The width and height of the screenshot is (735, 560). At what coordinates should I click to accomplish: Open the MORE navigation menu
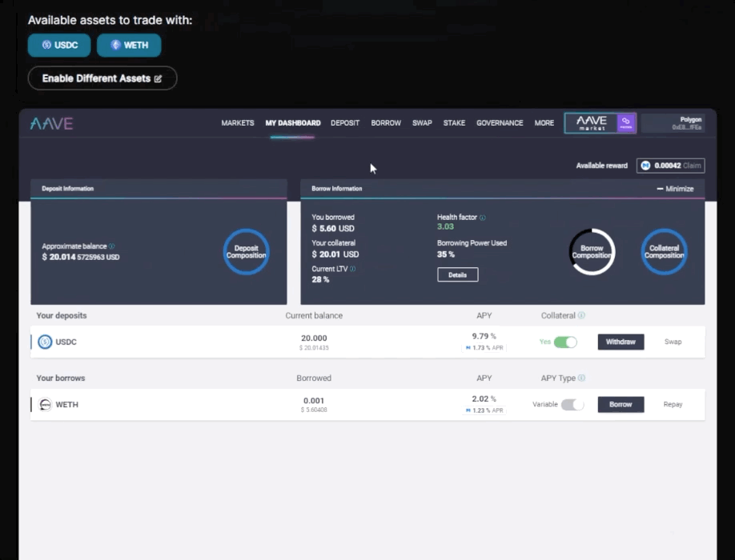[544, 122]
